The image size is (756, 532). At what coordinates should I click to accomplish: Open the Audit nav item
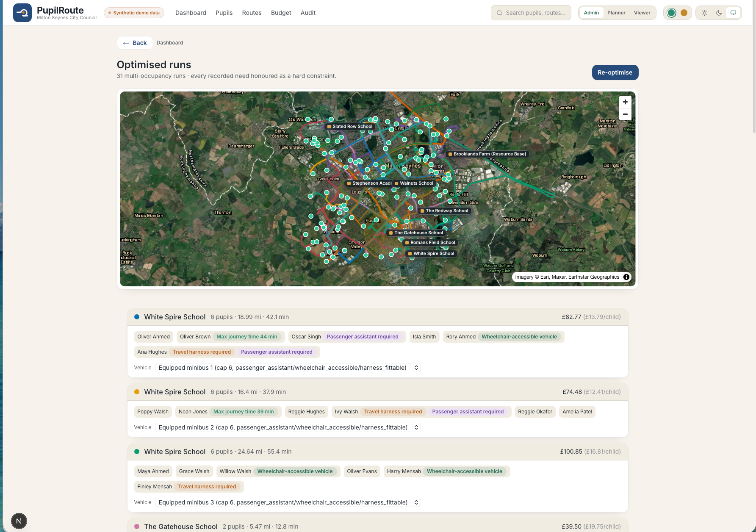point(308,13)
